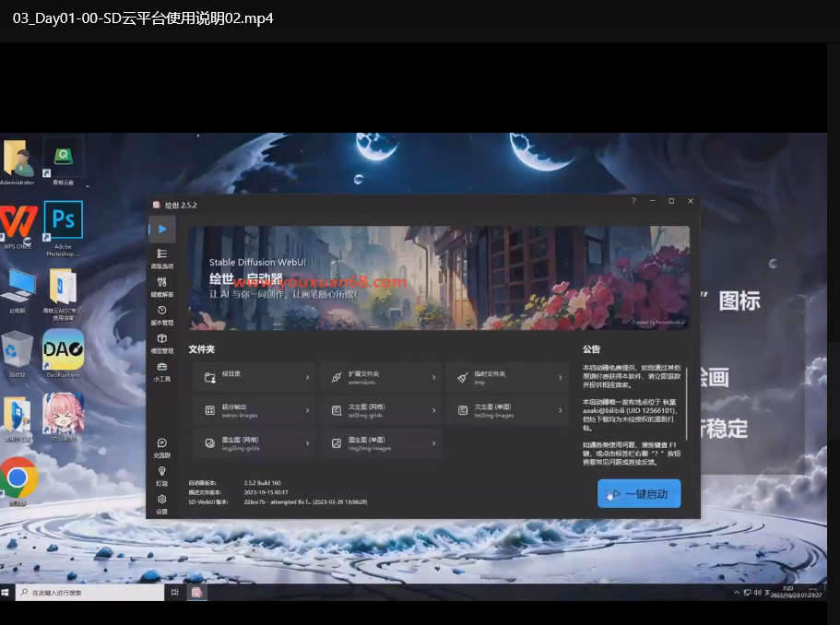Screen dimensions: 840x625
Task: Click the 绘世 app logo in title bar
Action: click(x=157, y=206)
